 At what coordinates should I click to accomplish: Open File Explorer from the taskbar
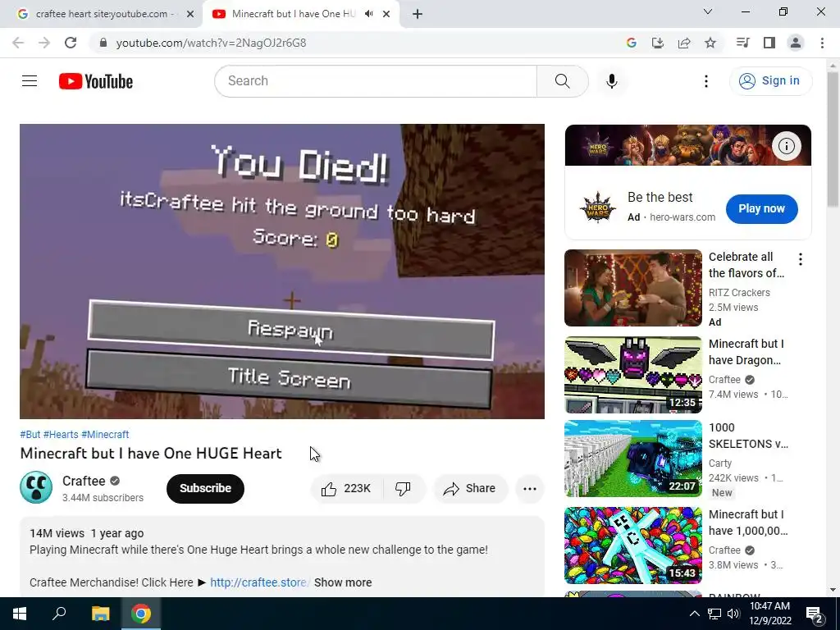[x=100, y=614]
